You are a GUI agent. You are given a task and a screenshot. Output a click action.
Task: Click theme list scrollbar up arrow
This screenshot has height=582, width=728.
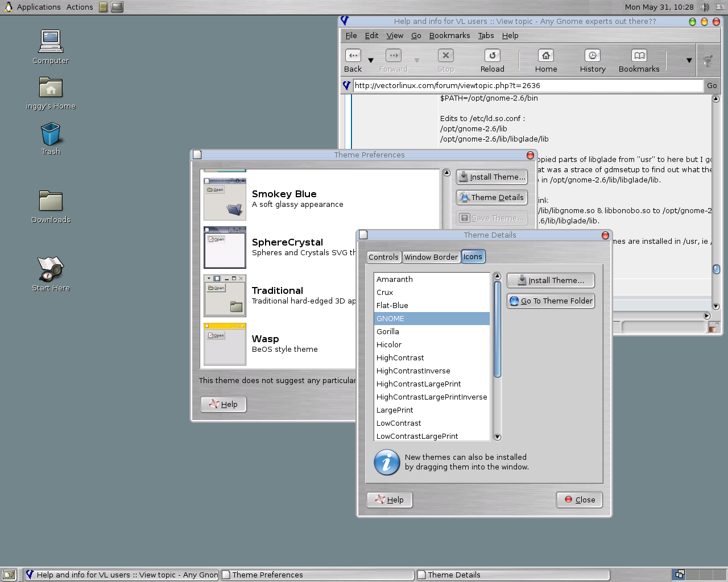(446, 172)
